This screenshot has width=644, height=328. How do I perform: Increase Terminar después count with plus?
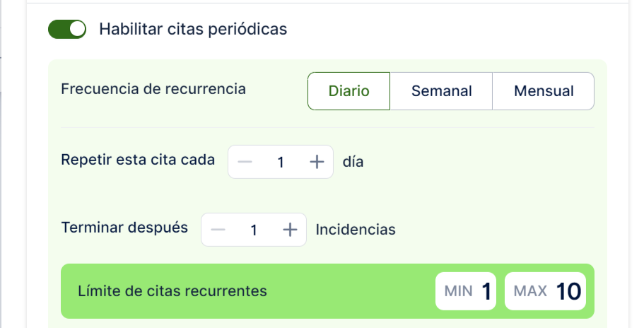(x=290, y=230)
